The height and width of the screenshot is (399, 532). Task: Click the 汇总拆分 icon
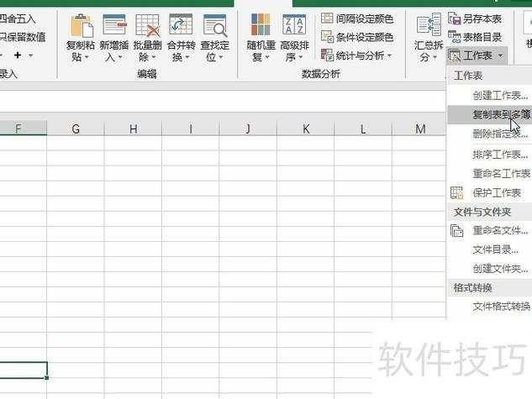[x=429, y=24]
